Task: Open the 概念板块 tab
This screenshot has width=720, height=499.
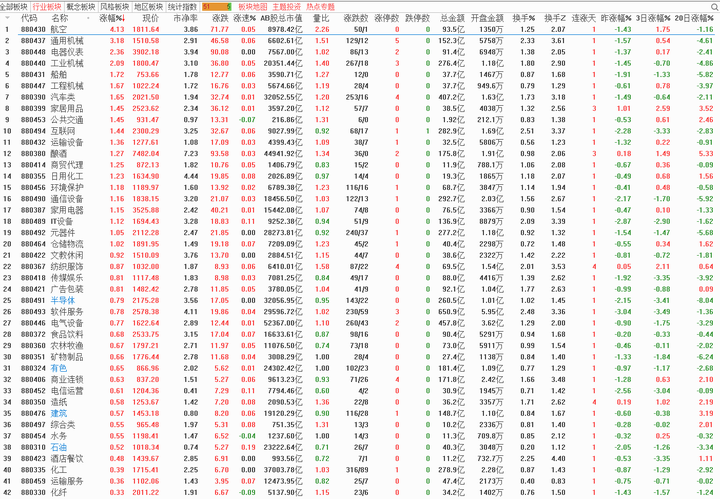Action: 81,7
